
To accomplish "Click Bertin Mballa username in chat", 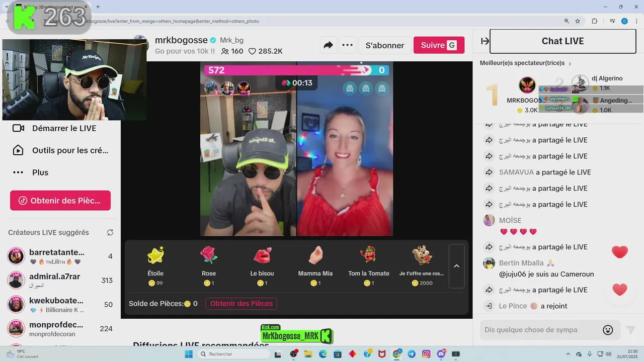I will pyautogui.click(x=521, y=263).
